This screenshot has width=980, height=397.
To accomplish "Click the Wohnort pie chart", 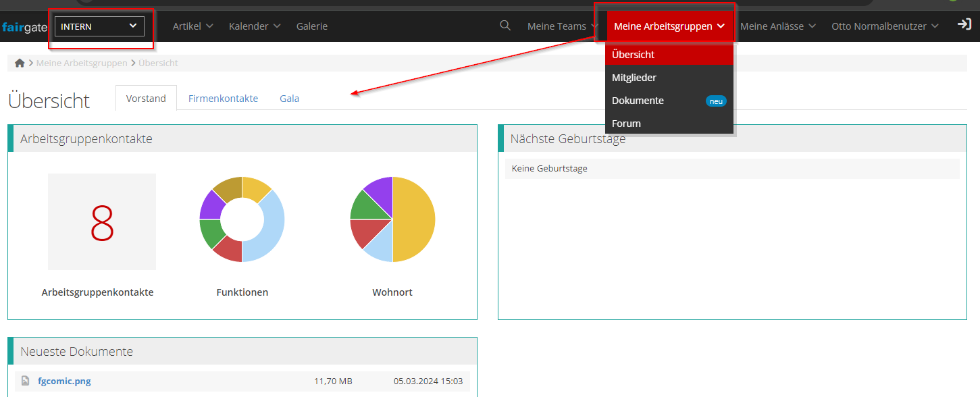I will [392, 219].
